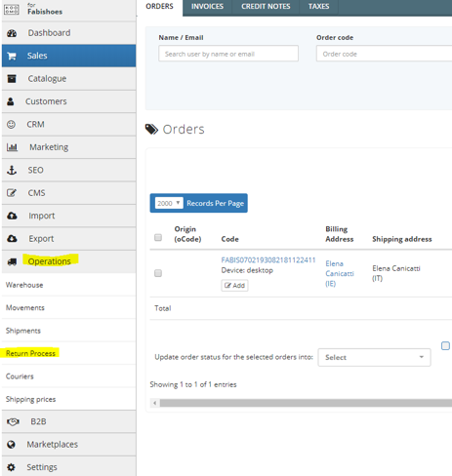Click the Fabishoes store name
Screen dimensions: 452x476
(x=45, y=12)
